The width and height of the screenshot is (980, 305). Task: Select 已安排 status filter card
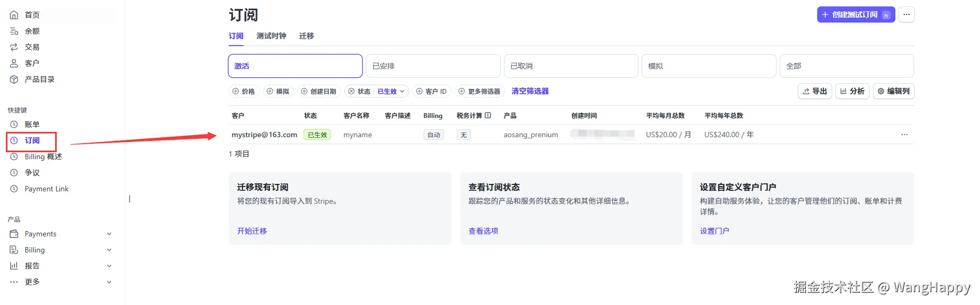pyautogui.click(x=433, y=66)
